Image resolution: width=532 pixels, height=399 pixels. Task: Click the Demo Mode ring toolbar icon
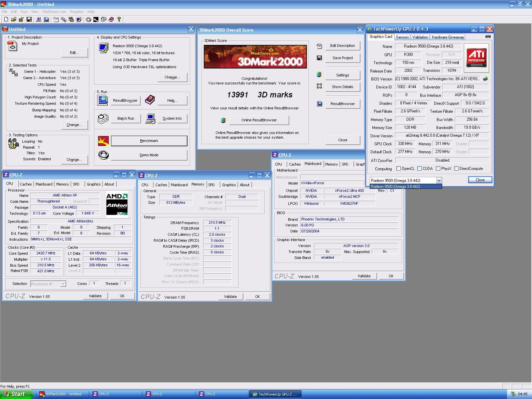coord(88,20)
